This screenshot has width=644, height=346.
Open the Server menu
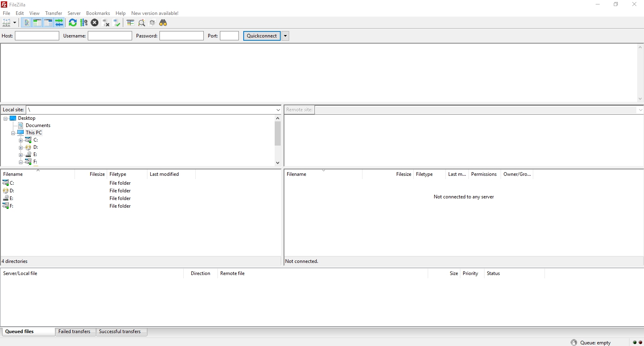pos(74,13)
